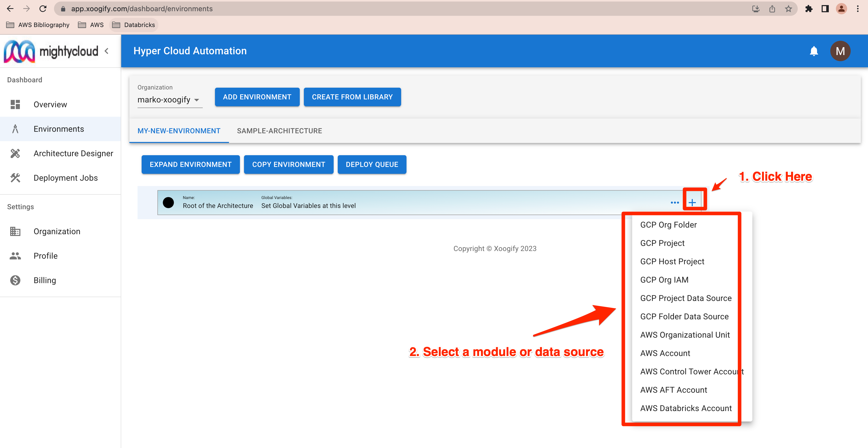
Task: Click the ADD ENVIRONMENT button
Action: [257, 97]
